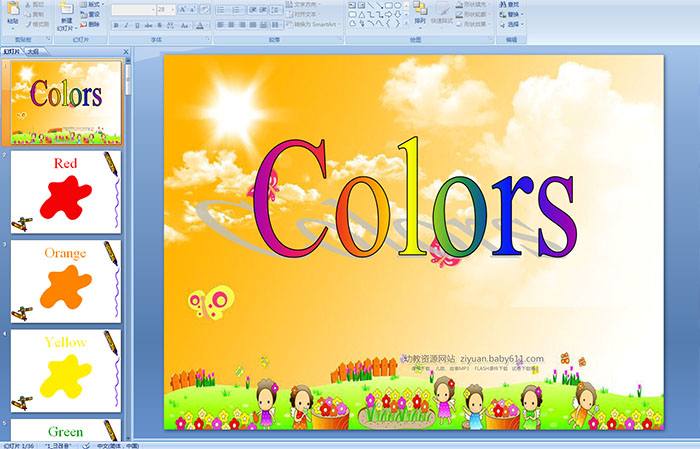Select the Format Painter brush

[38, 24]
